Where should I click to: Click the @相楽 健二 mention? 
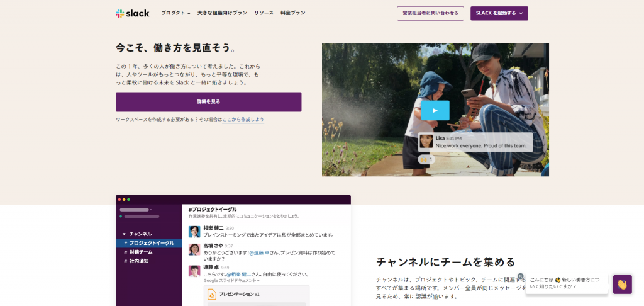click(238, 275)
